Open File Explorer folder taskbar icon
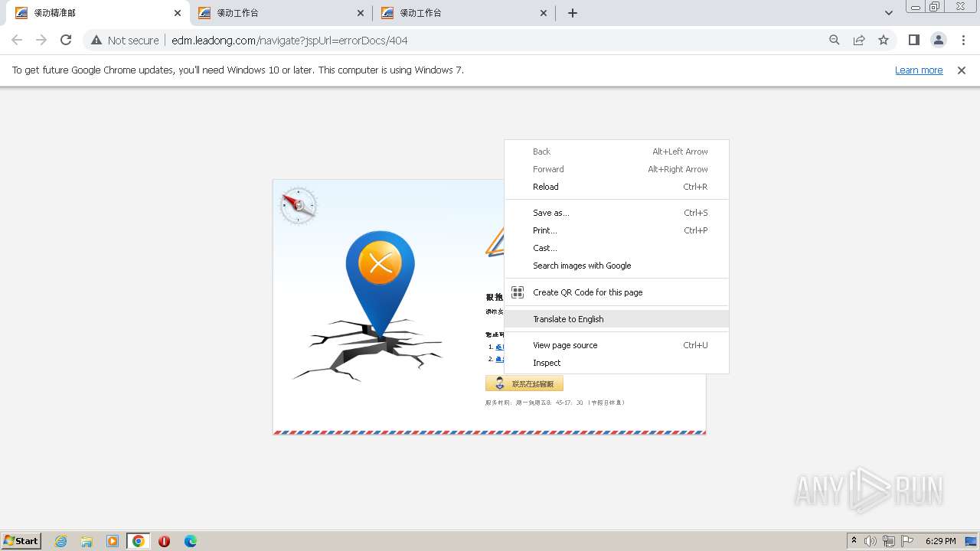980x551 pixels. click(x=87, y=541)
